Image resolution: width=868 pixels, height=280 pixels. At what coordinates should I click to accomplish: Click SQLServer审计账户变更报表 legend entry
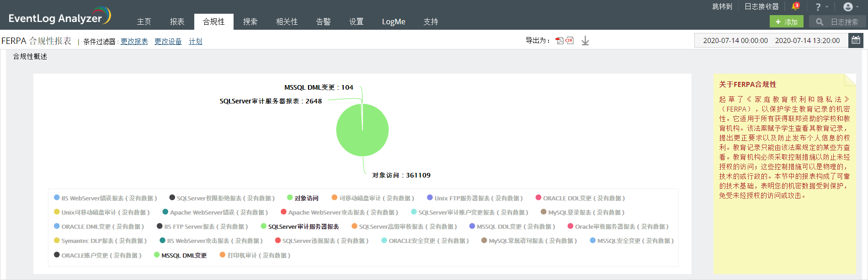click(x=470, y=212)
